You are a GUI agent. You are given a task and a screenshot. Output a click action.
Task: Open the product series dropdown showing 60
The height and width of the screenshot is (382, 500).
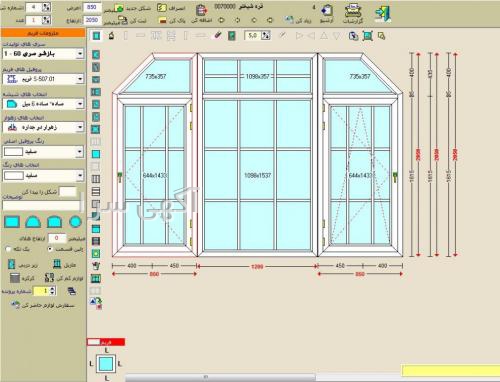(43, 54)
